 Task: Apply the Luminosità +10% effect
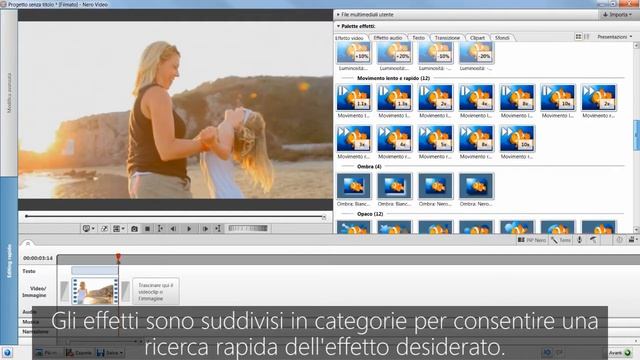(x=353, y=53)
